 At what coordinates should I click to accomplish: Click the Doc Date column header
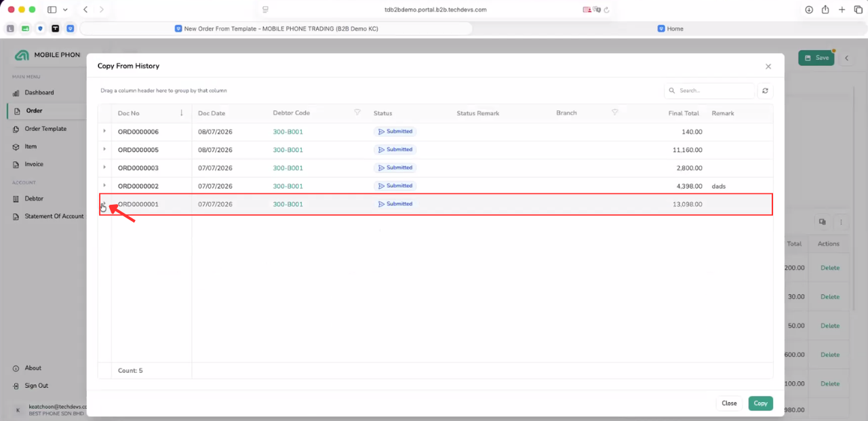click(212, 113)
